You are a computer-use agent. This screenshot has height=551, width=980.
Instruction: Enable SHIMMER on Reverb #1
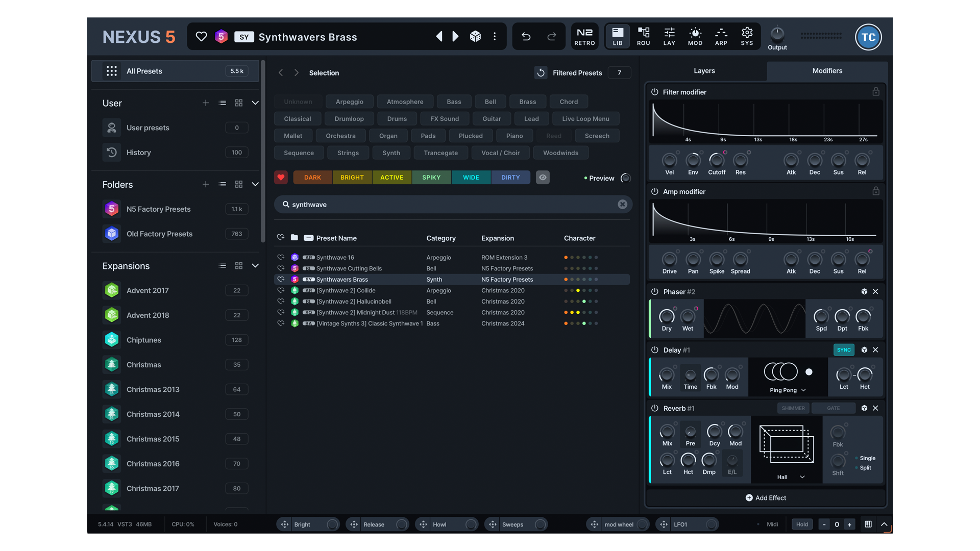click(x=793, y=408)
